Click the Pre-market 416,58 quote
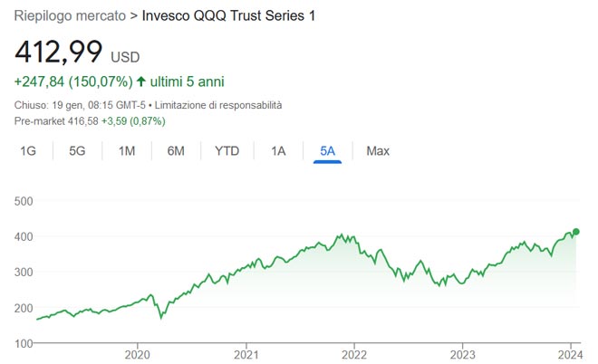This screenshot has width=598, height=364. pyautogui.click(x=56, y=120)
